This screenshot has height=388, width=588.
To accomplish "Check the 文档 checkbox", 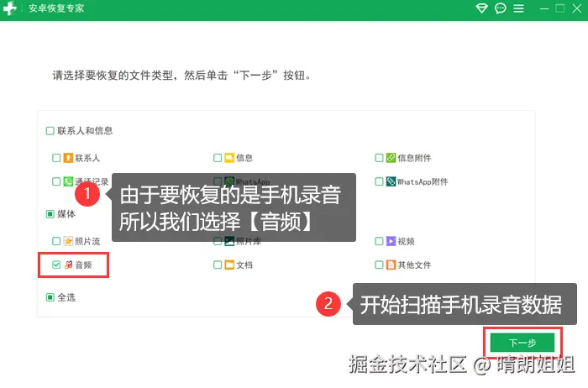I will point(218,265).
